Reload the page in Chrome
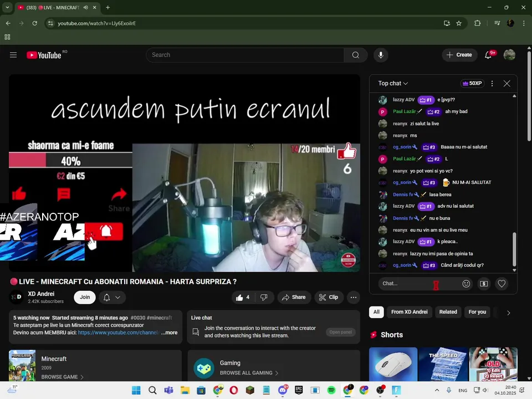This screenshot has width=532, height=399. 34,23
